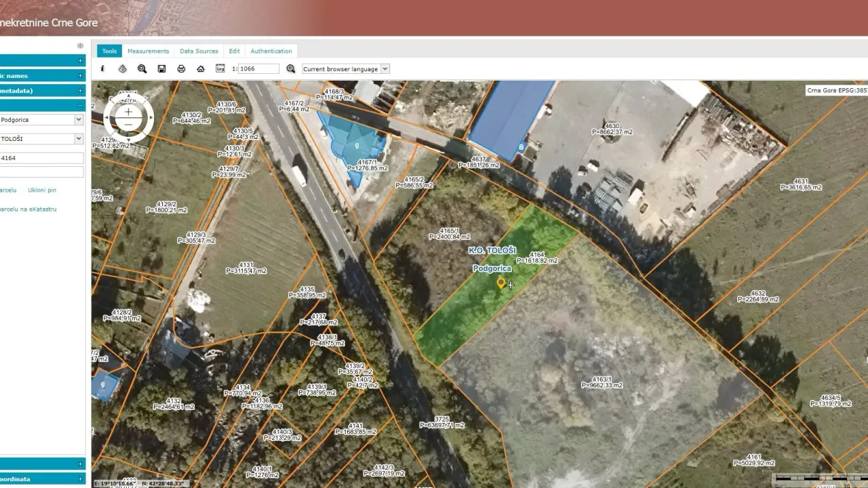The image size is (868, 488).
Task: Open the Measurements tab
Action: tap(148, 51)
